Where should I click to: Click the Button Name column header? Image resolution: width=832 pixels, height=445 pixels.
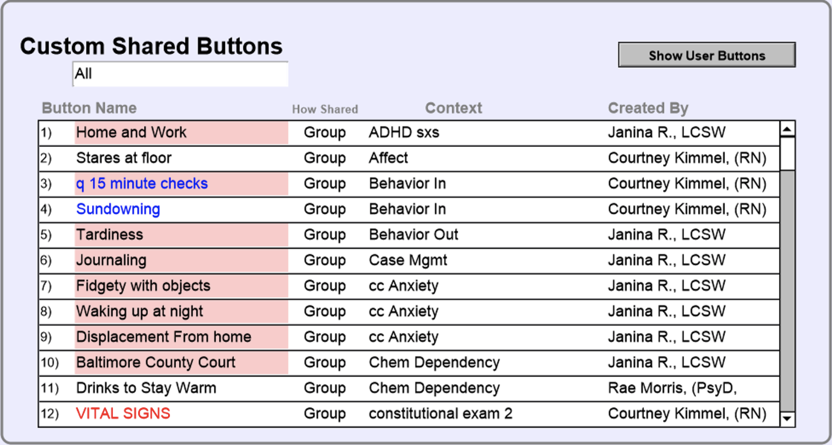(x=89, y=108)
